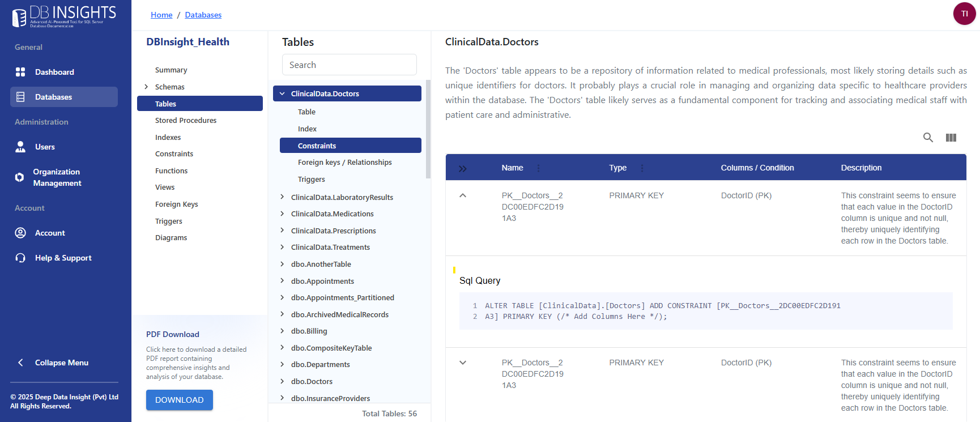Screen dimensions: 980x422
Task: Open Name column options menu
Action: pyautogui.click(x=538, y=168)
